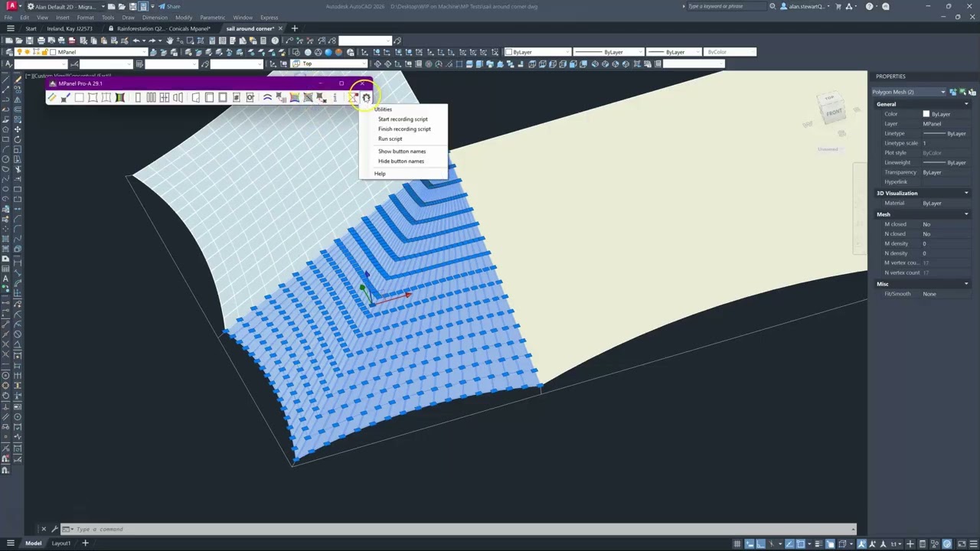
Task: Toggle drawing grid display in status bar
Action: tap(737, 543)
